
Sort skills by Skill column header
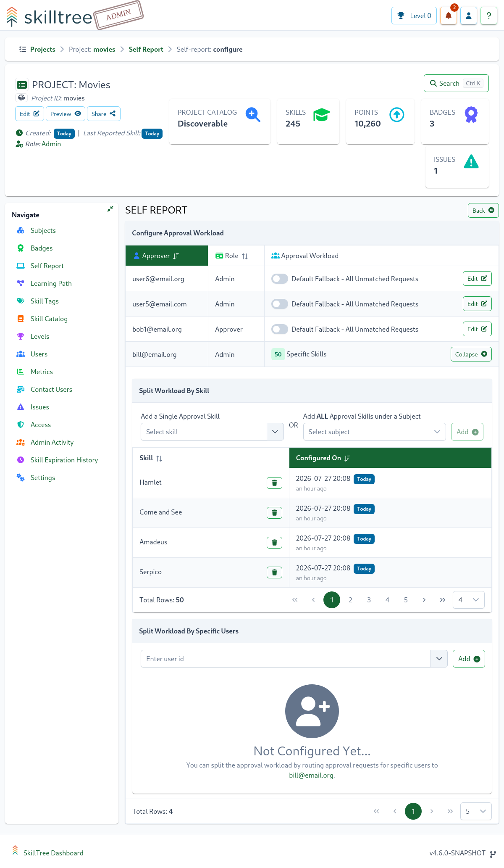211,458
